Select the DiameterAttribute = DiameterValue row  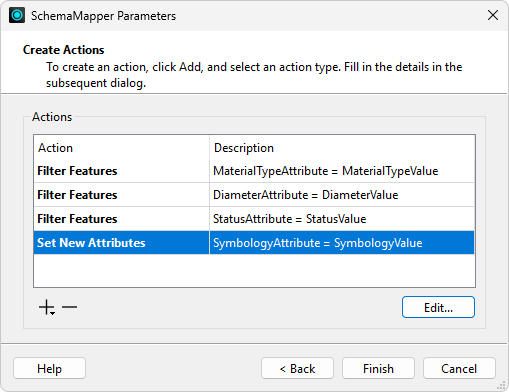[x=254, y=195]
